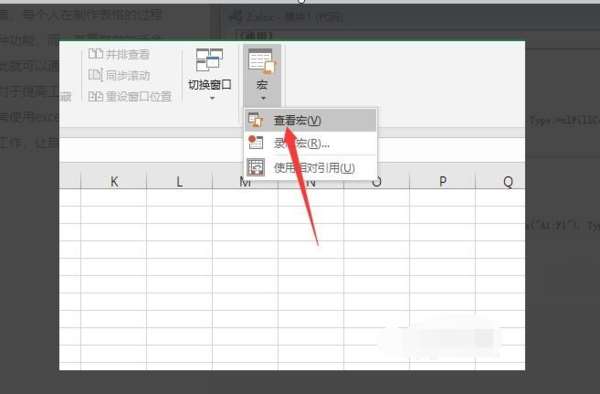Expand the dropdown arrow under 切换窗口
The width and height of the screenshot is (600, 394).
click(212, 98)
